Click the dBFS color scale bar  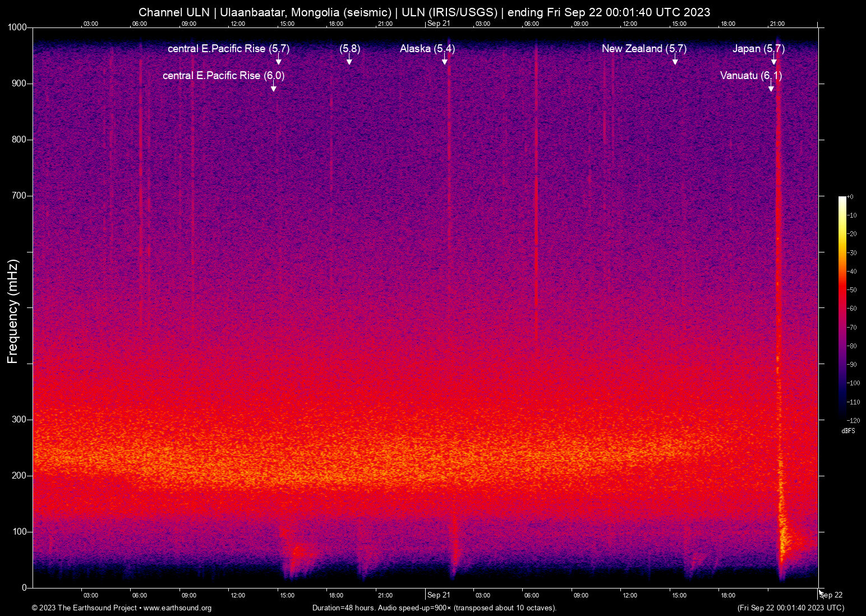point(842,309)
